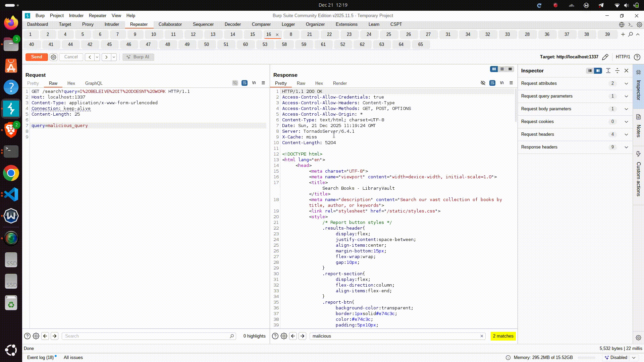
Task: Click HTTP/1 protocol label
Action: click(x=623, y=57)
